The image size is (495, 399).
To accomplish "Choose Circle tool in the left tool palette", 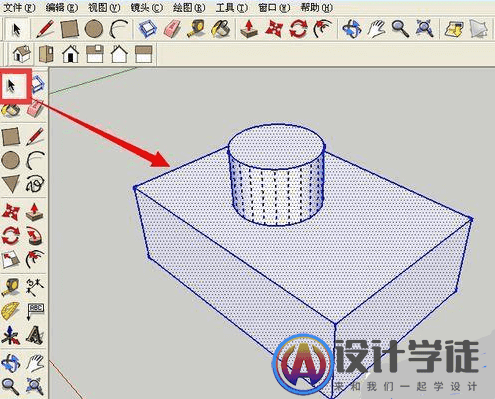I will (11, 160).
